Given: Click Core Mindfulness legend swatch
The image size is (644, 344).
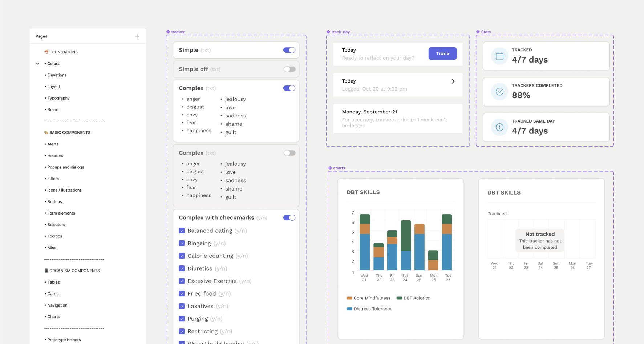Looking at the screenshot, I should 349,298.
